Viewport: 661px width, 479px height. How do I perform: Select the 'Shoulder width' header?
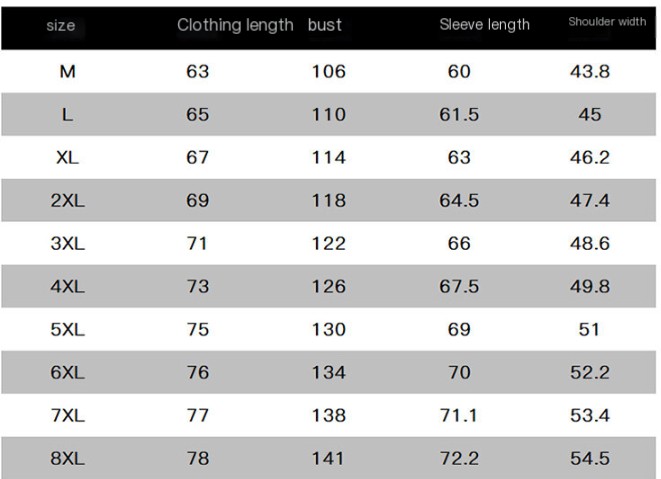(x=607, y=22)
